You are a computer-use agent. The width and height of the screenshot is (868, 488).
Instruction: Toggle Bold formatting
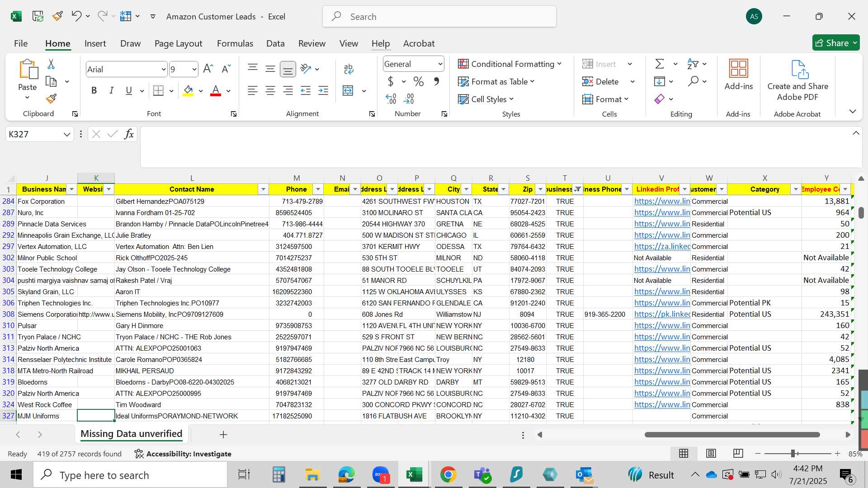pyautogui.click(x=94, y=90)
